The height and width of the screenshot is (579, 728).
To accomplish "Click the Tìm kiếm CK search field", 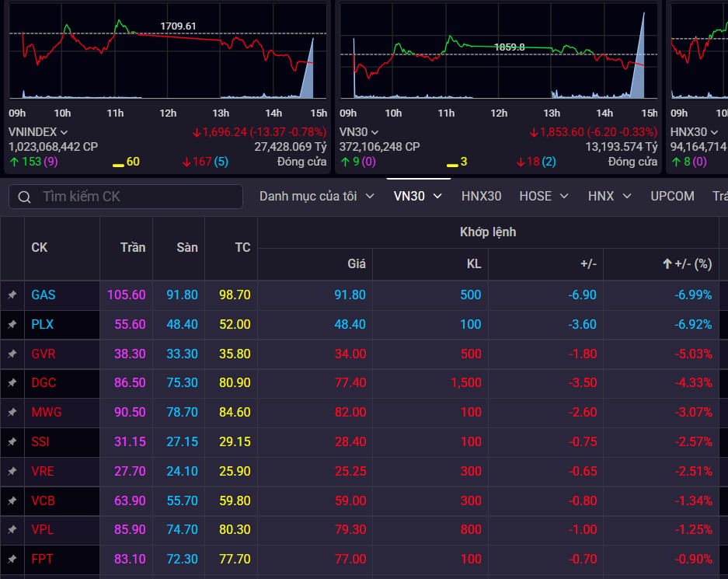I will [136, 197].
